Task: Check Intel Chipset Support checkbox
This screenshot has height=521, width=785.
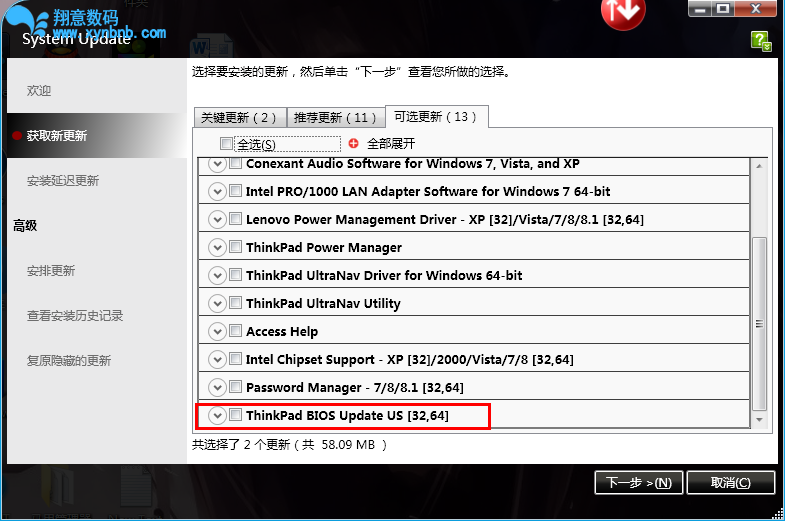Action: click(235, 359)
